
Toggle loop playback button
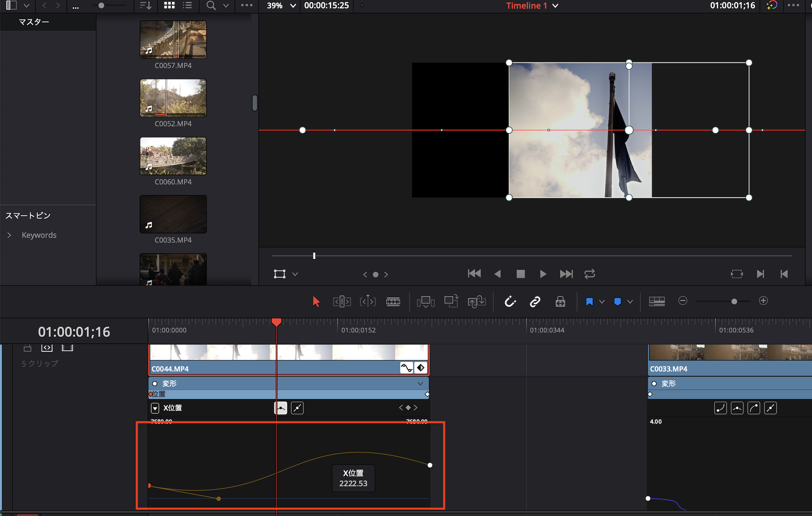(590, 274)
